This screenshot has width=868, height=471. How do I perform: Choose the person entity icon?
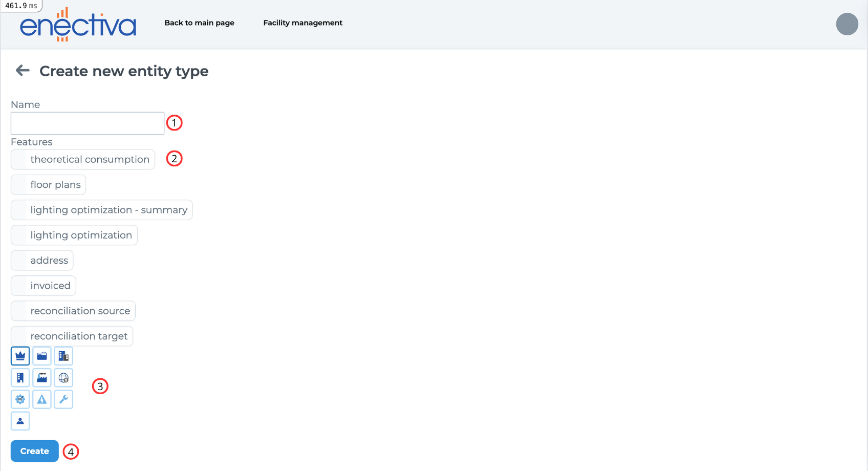click(x=20, y=421)
